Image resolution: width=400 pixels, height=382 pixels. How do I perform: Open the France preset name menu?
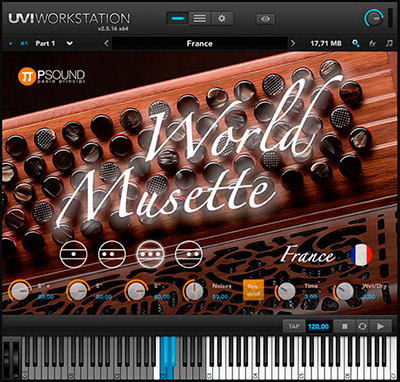tap(199, 43)
